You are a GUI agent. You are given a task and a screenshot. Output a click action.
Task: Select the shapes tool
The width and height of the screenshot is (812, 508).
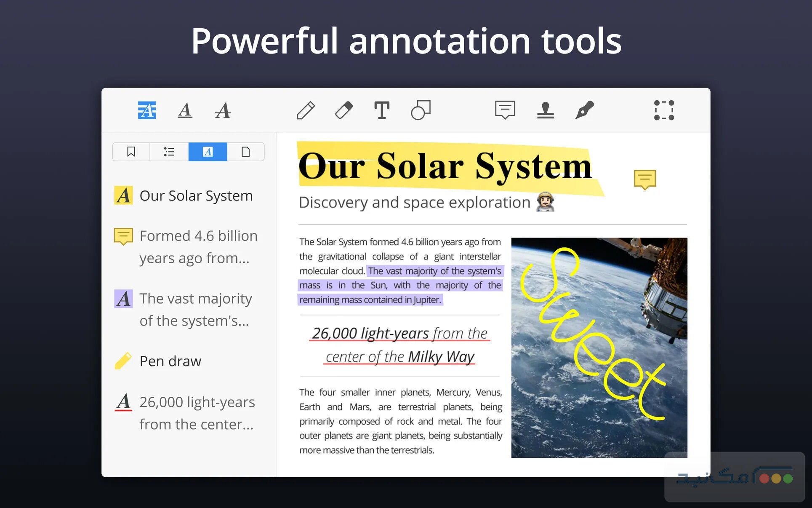[421, 110]
